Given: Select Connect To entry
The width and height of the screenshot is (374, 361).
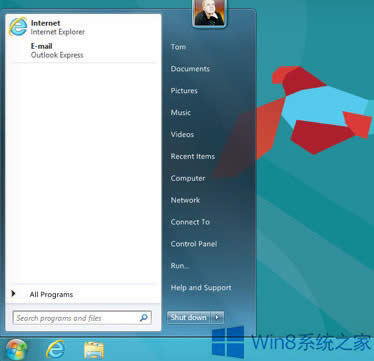Looking at the screenshot, I should point(190,222).
